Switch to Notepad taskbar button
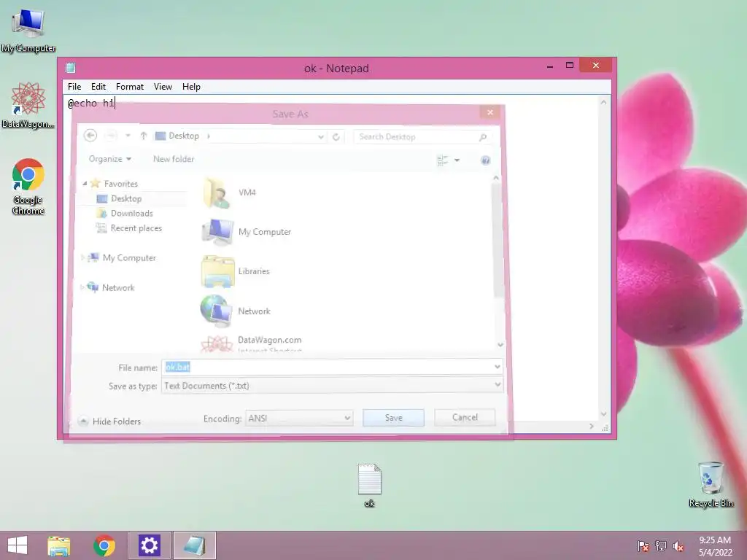This screenshot has width=747, height=560. [194, 545]
